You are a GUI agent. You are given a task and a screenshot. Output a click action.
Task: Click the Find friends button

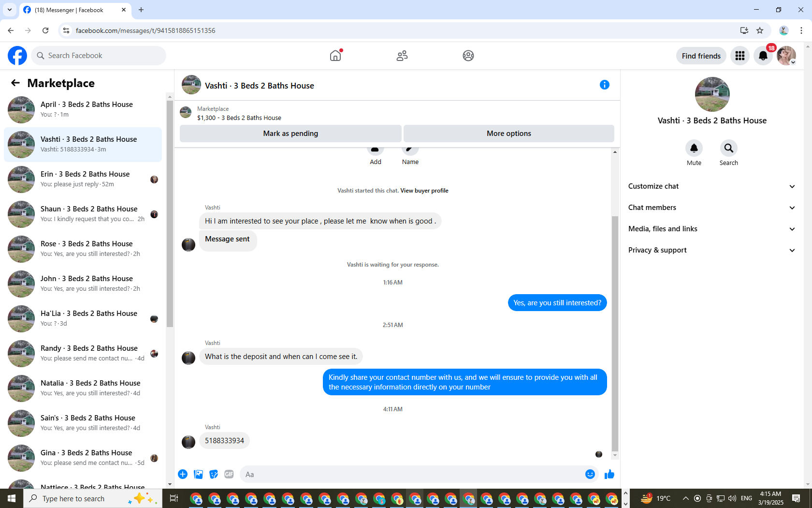[701, 56]
